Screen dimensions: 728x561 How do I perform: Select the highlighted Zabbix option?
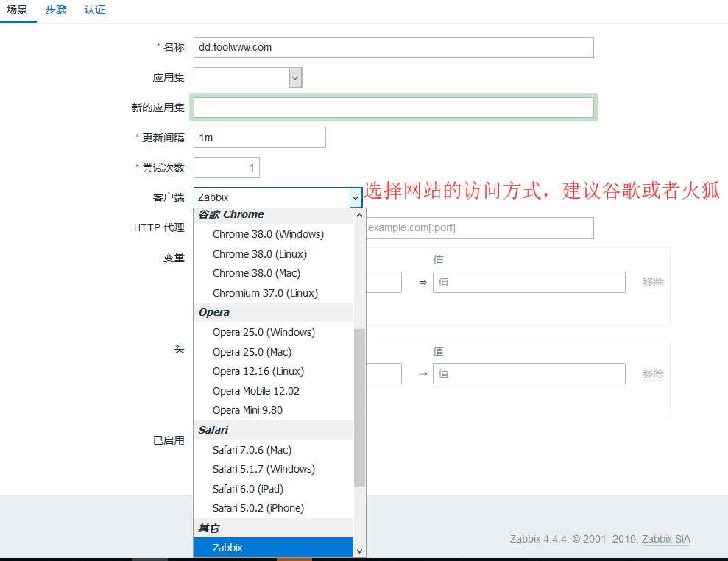[273, 548]
